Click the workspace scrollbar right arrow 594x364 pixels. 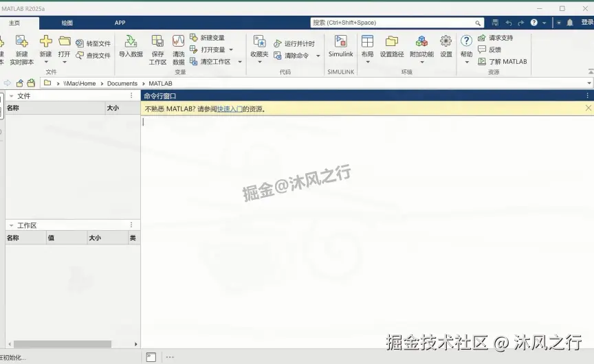135,344
